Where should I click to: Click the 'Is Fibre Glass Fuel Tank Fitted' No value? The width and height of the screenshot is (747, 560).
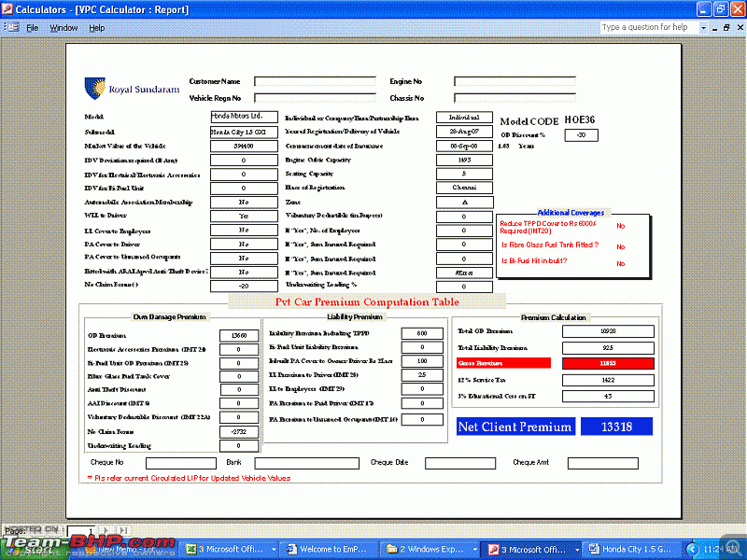point(620,246)
